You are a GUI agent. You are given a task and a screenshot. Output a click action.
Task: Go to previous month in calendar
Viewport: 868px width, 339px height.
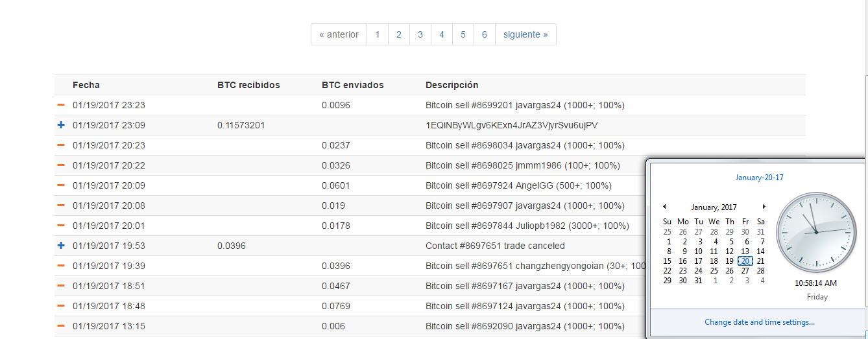pyautogui.click(x=664, y=207)
